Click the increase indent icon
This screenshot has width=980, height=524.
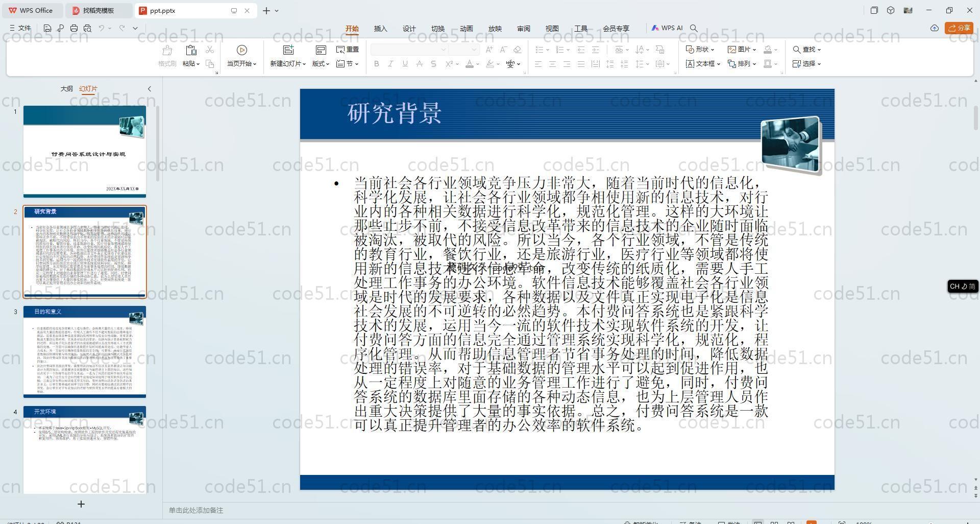point(595,50)
